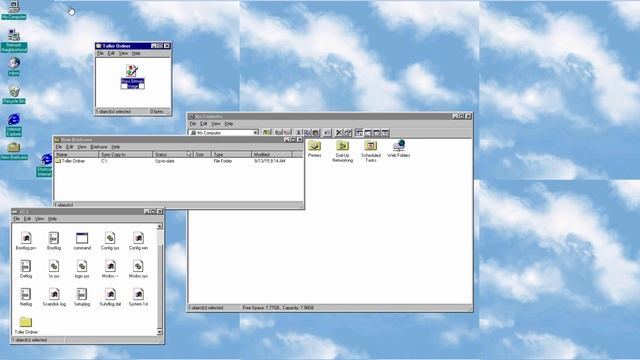Sort by Modified column in Briefcase

(x=272, y=154)
